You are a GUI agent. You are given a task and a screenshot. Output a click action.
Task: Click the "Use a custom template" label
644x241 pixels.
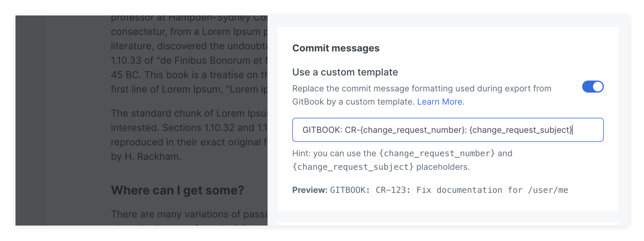345,72
